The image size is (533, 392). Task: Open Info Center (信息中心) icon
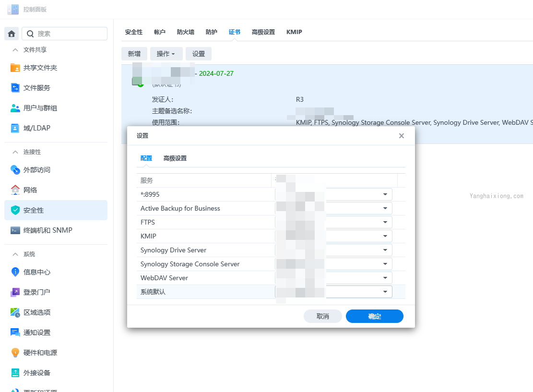pos(15,272)
